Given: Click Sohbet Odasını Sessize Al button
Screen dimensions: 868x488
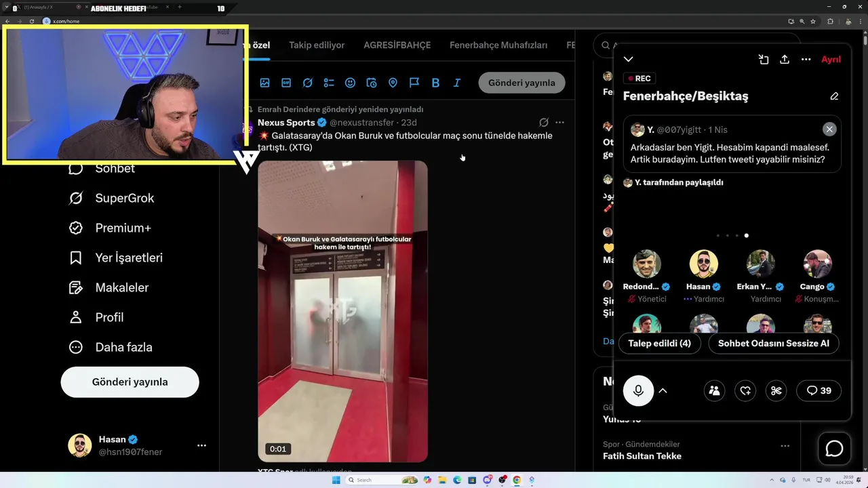Looking at the screenshot, I should 774,344.
